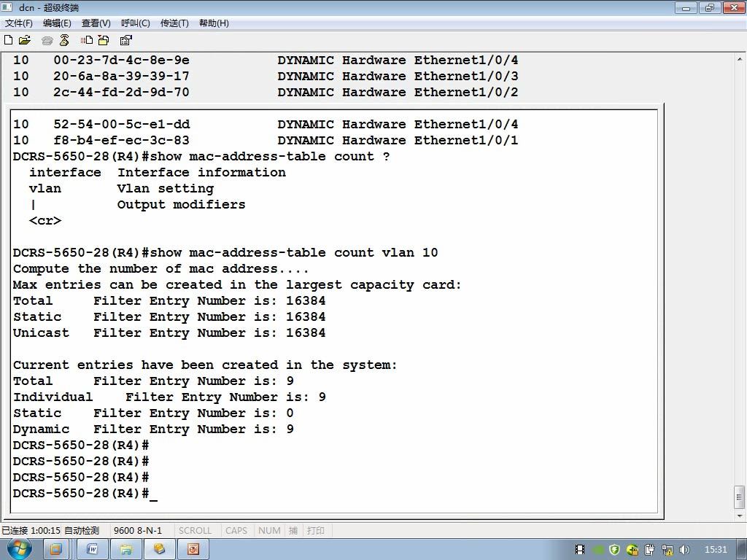Click the MAC address 00-23-7d-4c-8e-9e
This screenshot has height=560, width=747.
122,60
